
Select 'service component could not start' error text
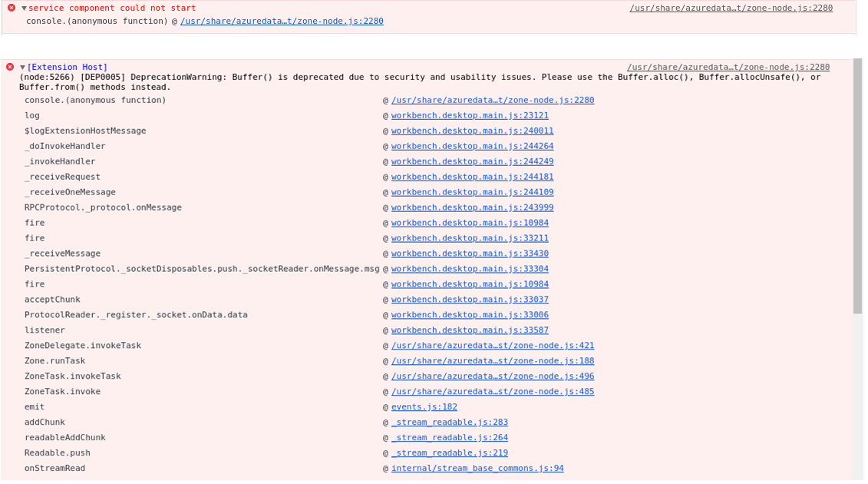(112, 8)
